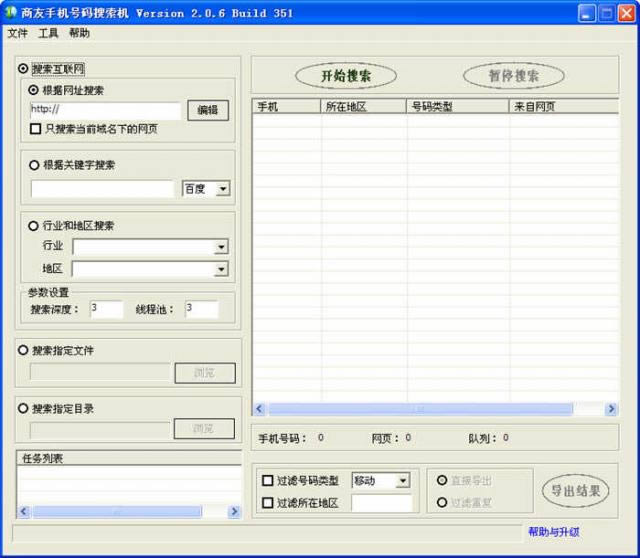Open the 工具 menu
This screenshot has width=640, height=558.
click(48, 33)
